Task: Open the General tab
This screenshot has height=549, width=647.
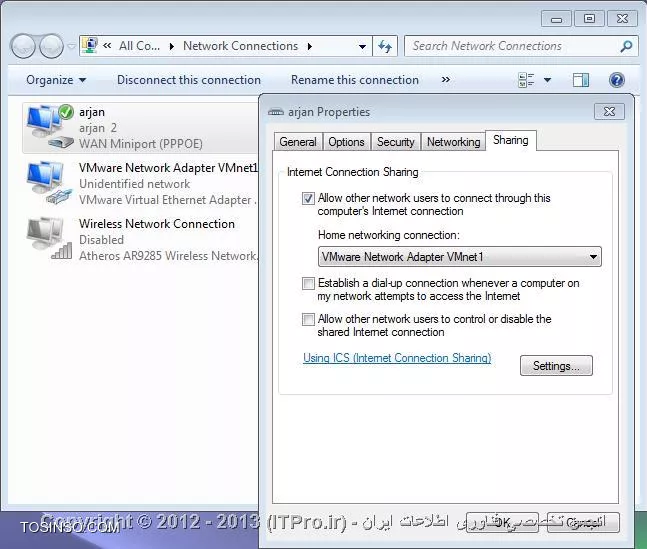Action: 298,142
